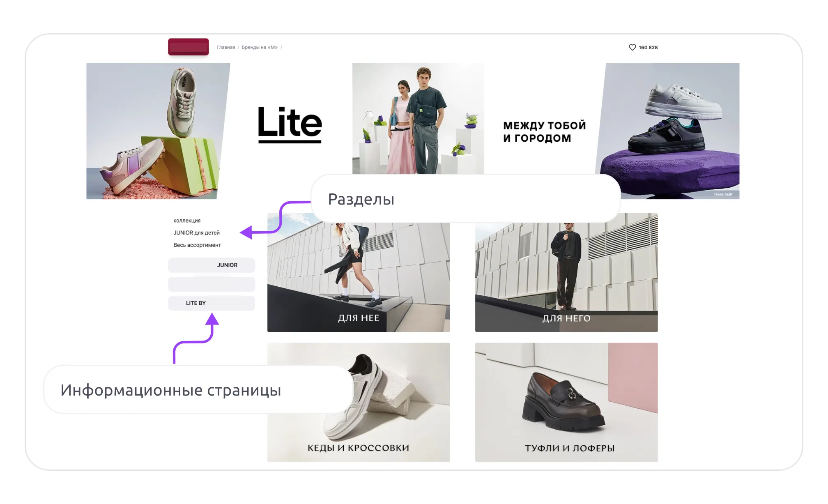Image resolution: width=828 pixels, height=504 pixels.
Task: Open Бренды на «М» breadcrumb
Action: 260,47
